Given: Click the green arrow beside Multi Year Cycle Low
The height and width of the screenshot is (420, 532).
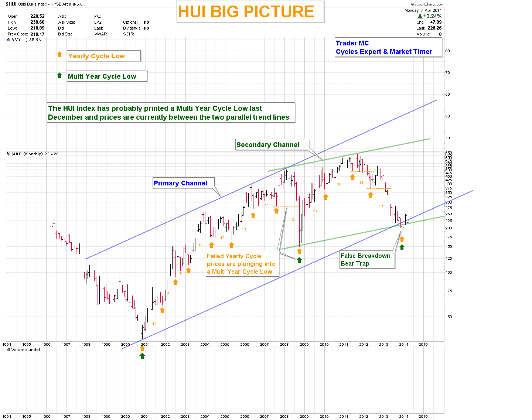Looking at the screenshot, I should click(x=59, y=75).
